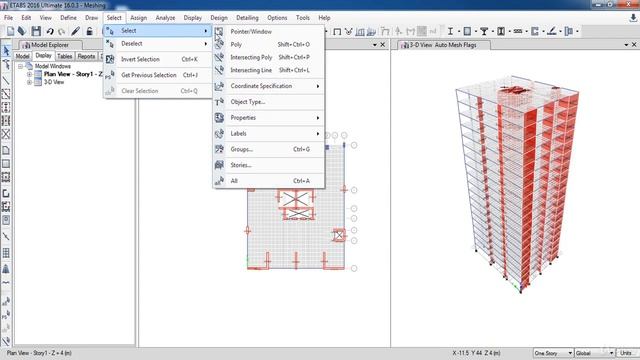This screenshot has height=360, width=640.
Task: Select the Draw Rectangular Floor tool
Action: tap(6, 164)
